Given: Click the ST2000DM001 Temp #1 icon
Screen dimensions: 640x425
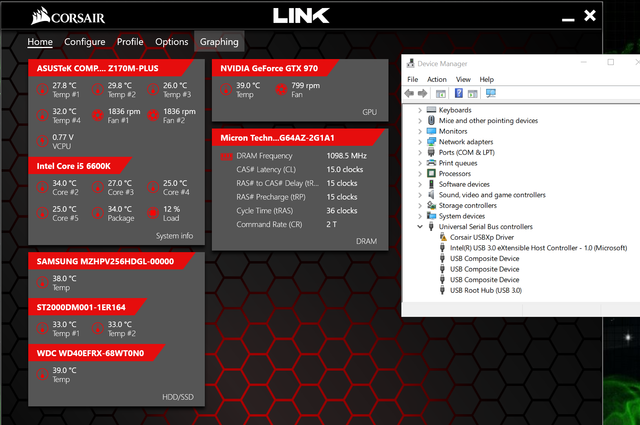Looking at the screenshot, I should [42, 329].
